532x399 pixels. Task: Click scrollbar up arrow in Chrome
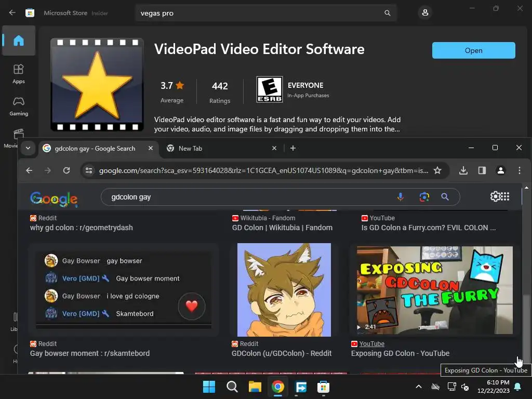[526, 188]
